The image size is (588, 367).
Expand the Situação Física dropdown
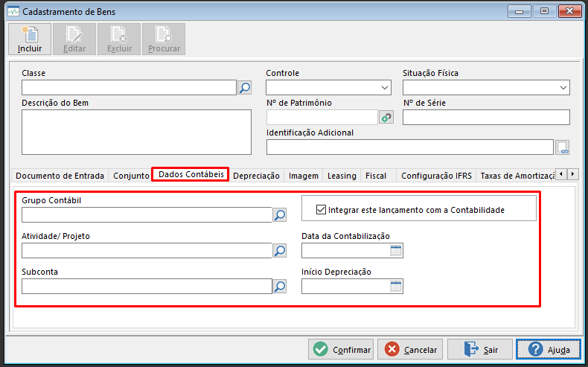tap(563, 88)
